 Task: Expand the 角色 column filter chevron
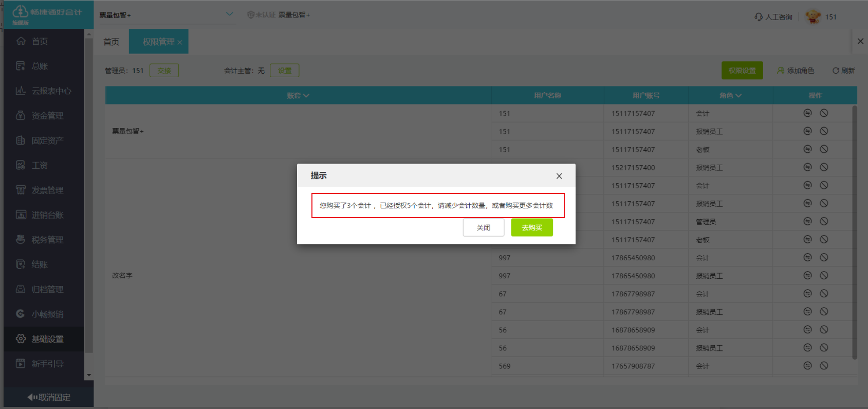tap(738, 96)
